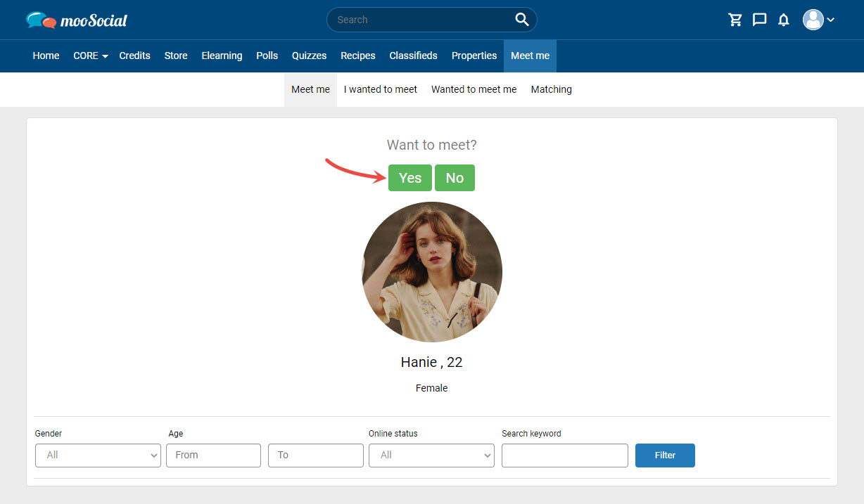Image resolution: width=864 pixels, height=504 pixels.
Task: Click the Female gender text
Action: pos(432,388)
